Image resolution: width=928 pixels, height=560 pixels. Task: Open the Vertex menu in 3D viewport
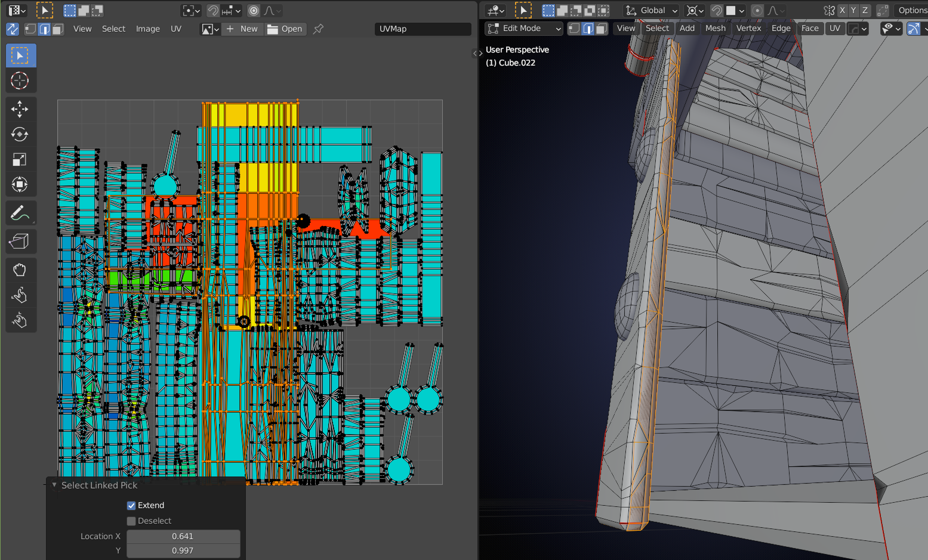click(x=748, y=28)
